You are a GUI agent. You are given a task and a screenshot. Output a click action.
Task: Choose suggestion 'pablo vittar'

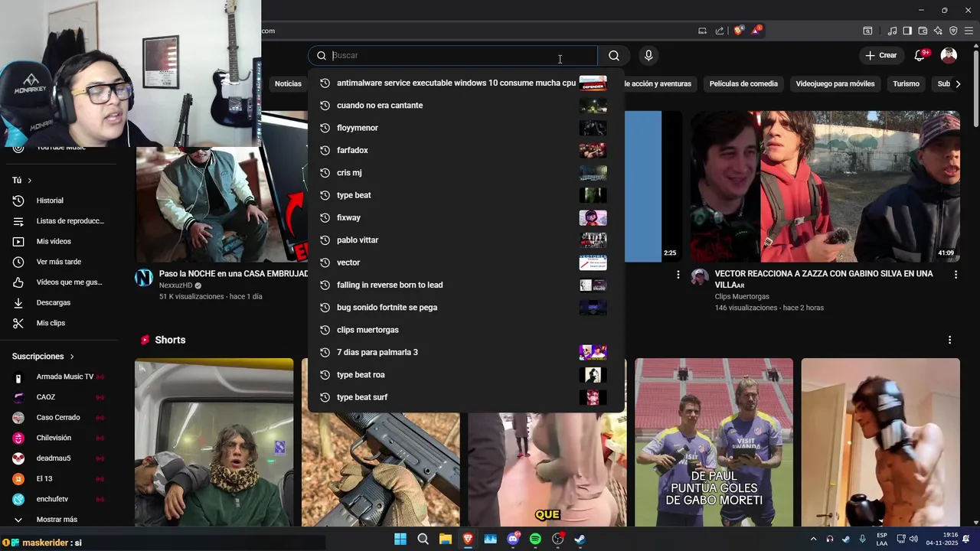[465, 240]
